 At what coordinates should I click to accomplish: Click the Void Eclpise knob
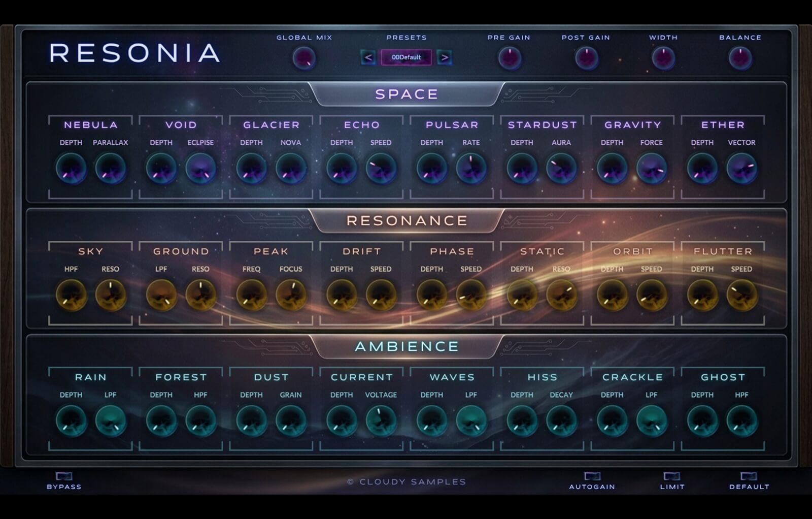200,169
